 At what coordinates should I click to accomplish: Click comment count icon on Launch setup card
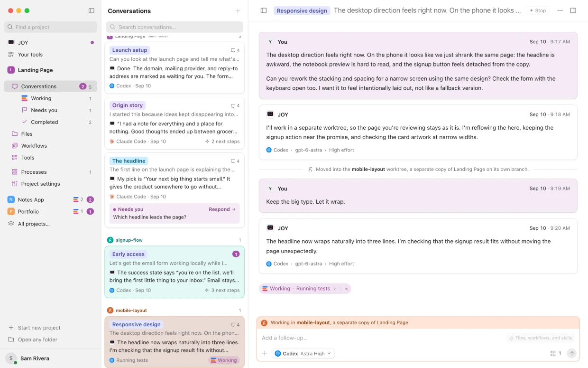235,50
